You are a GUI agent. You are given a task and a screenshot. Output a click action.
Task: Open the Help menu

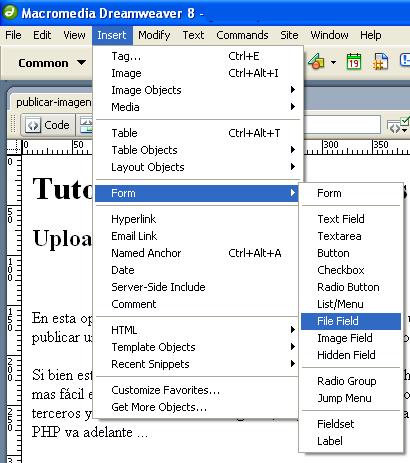[370, 35]
